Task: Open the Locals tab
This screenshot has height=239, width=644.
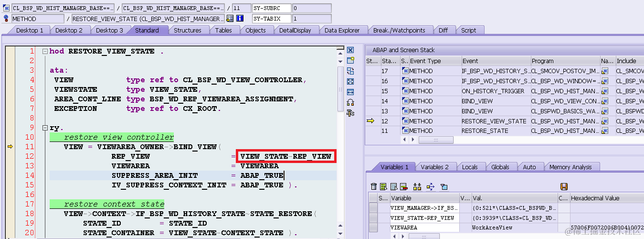Action: pyautogui.click(x=470, y=167)
